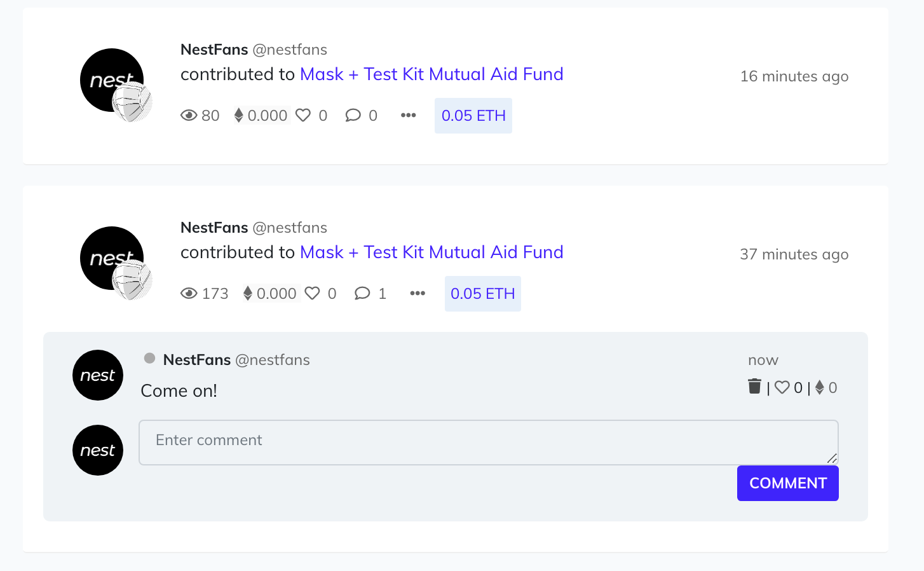Viewport: 924px width, 571px height.
Task: Tip ETH on the 'Come on!' comment
Action: point(820,387)
